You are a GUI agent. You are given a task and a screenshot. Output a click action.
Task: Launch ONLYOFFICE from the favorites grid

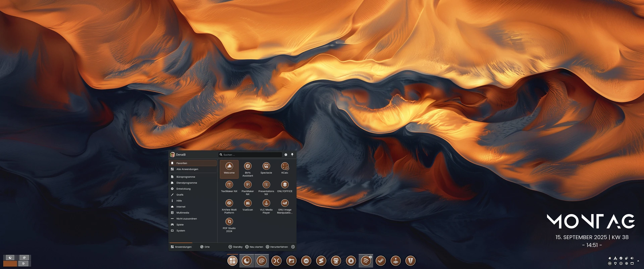[284, 185]
